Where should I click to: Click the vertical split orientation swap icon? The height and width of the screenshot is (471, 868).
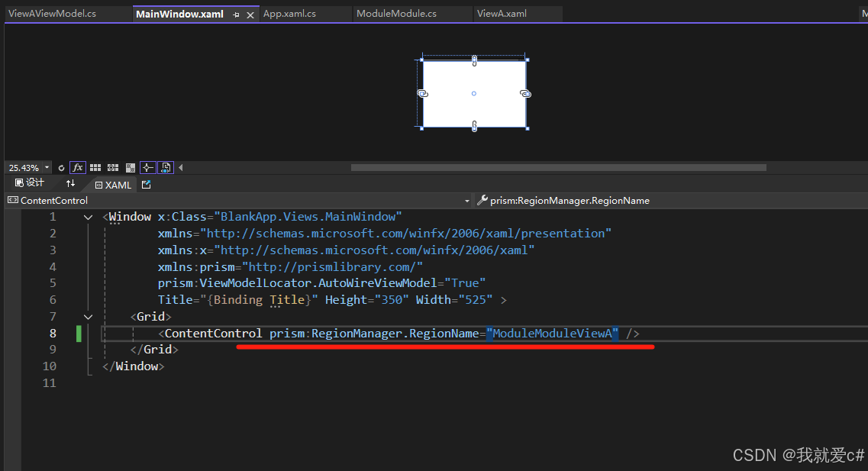[69, 183]
